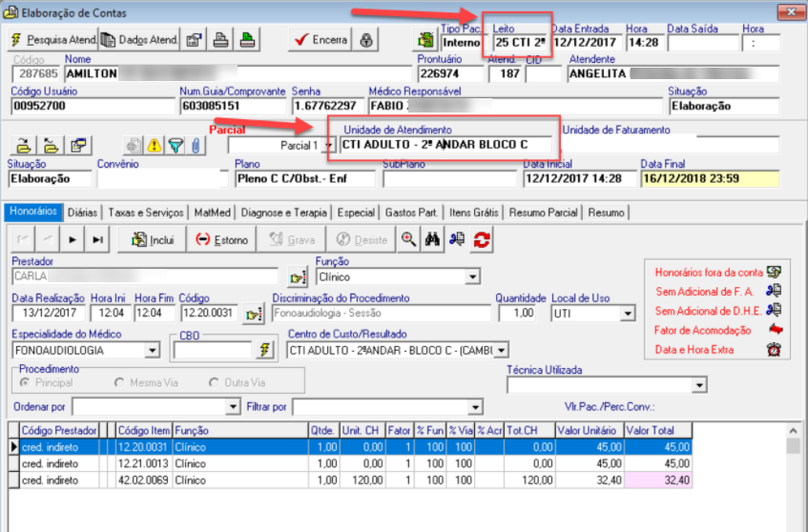
Task: Click the icon between binoculars and refresh
Action: (457, 239)
